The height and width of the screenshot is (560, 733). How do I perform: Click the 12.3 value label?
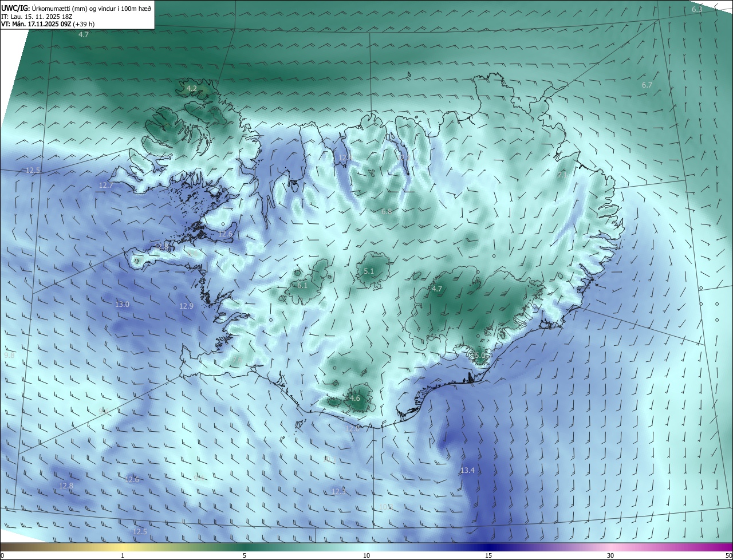[x=338, y=491]
